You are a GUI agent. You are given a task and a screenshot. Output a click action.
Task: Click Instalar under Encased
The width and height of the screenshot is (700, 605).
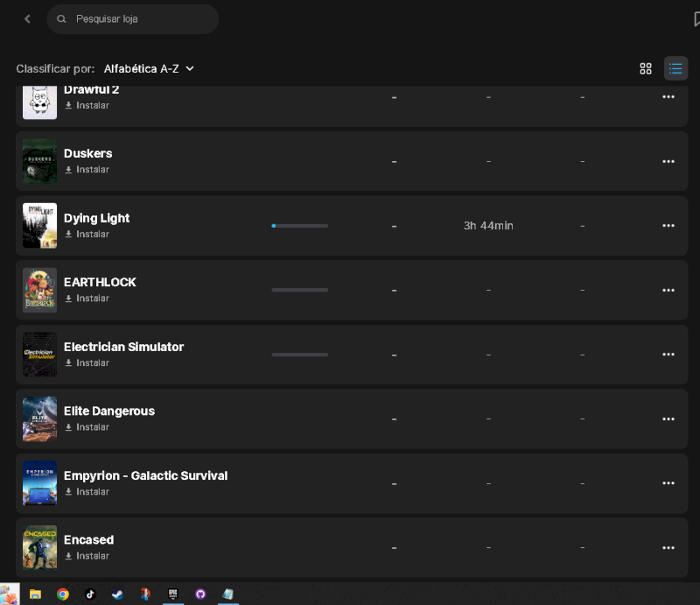coord(87,556)
